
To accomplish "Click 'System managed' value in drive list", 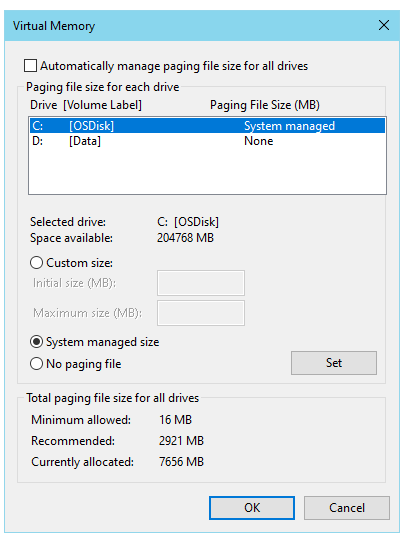I will (289, 126).
